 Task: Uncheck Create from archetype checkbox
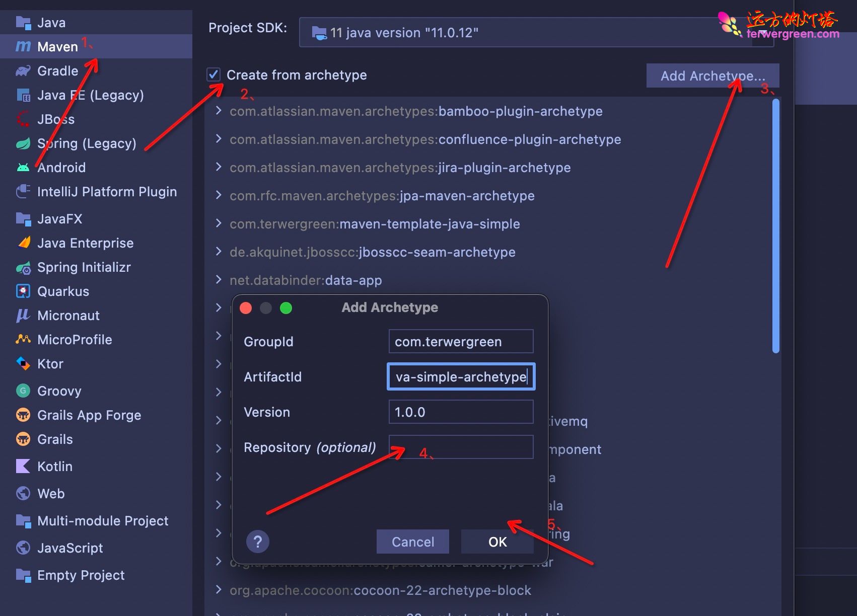click(213, 74)
